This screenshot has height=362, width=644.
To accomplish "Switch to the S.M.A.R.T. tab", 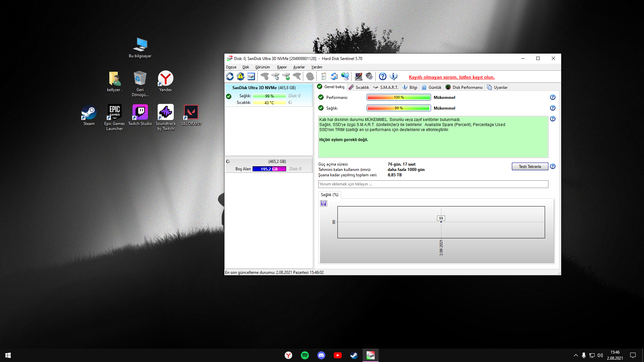I will point(386,87).
